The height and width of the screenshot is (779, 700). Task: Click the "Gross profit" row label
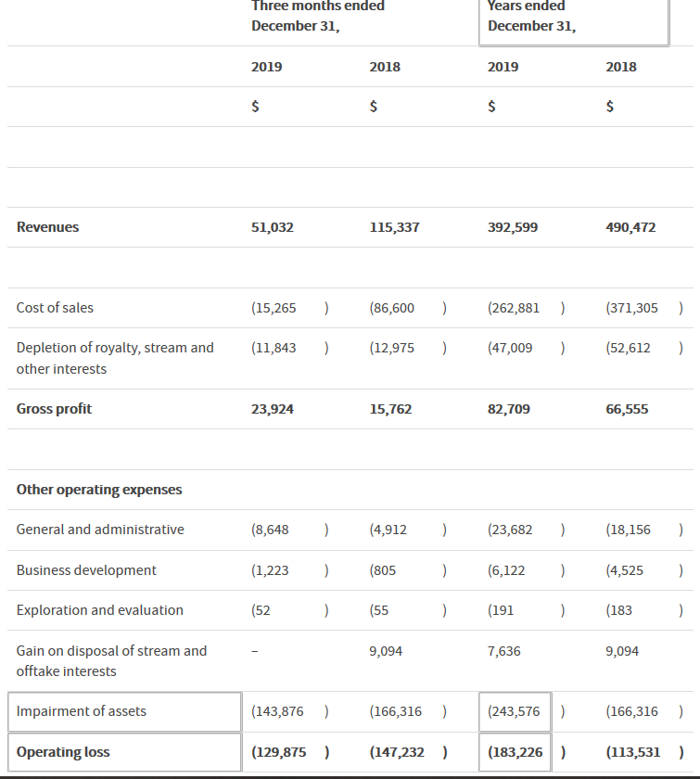[x=54, y=409]
